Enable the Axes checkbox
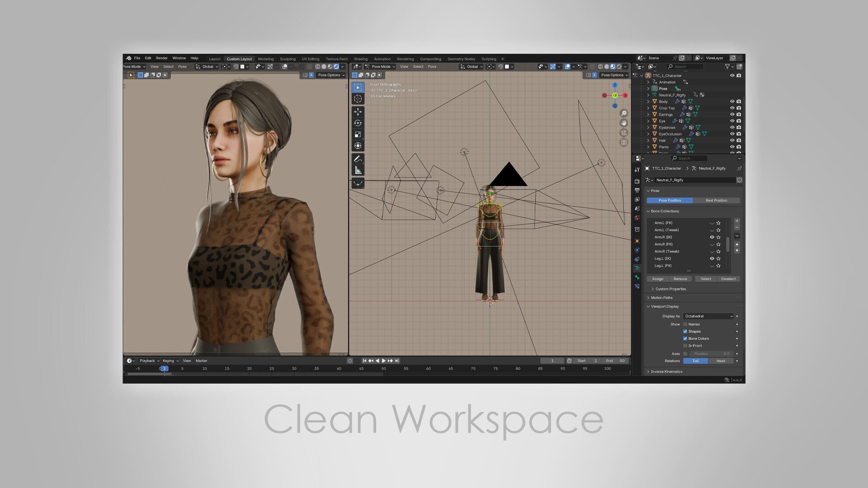Image resolution: width=868 pixels, height=488 pixels. click(685, 354)
